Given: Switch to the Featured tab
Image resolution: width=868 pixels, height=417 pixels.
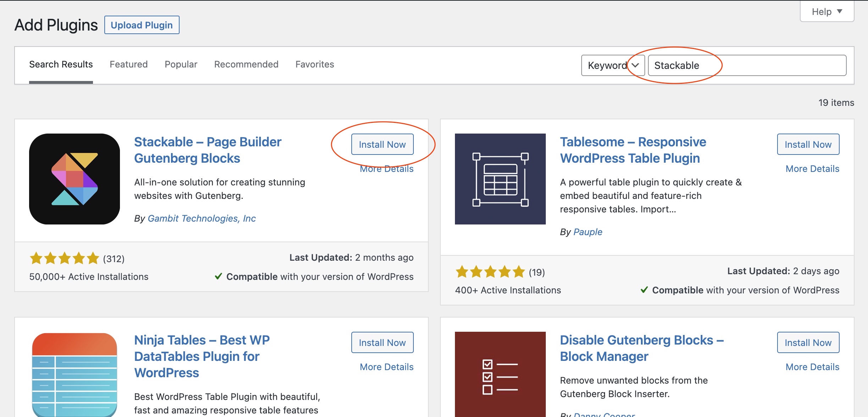Looking at the screenshot, I should coord(128,64).
